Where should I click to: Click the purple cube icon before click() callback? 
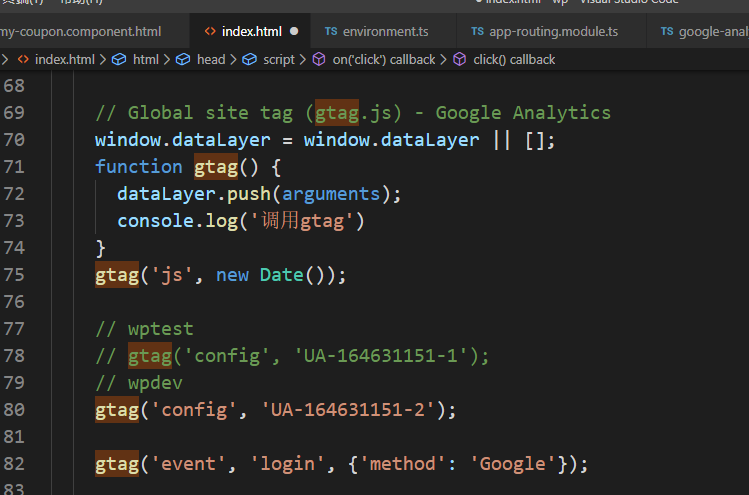460,60
